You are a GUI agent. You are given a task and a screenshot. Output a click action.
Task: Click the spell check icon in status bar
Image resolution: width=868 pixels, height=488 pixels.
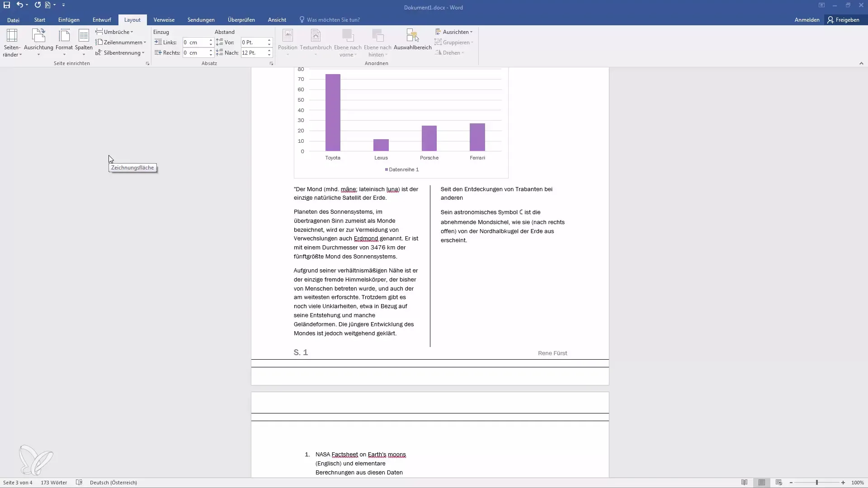click(79, 483)
